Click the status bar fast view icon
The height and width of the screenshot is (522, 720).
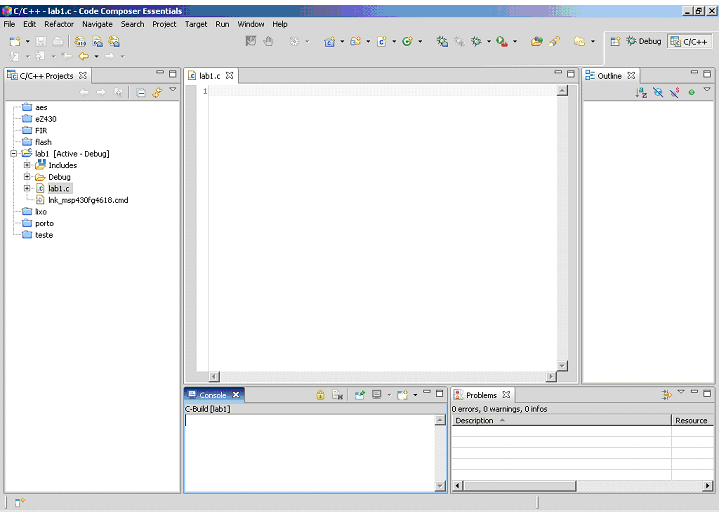click(x=19, y=503)
